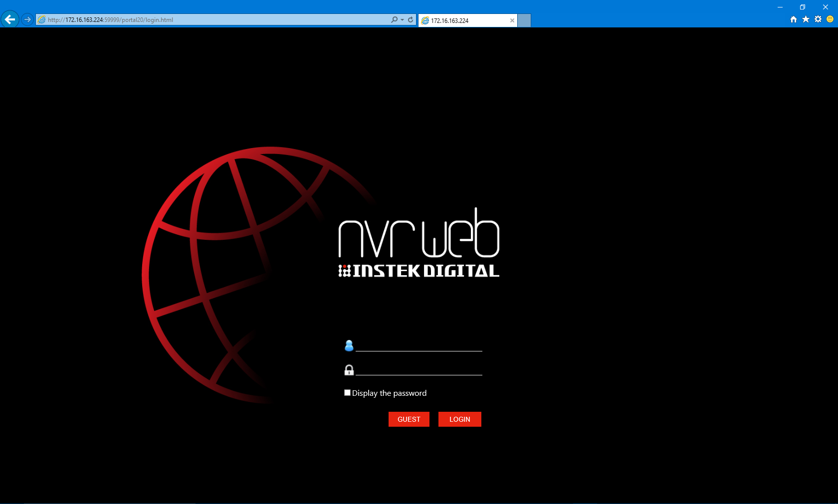838x504 pixels.
Task: Click the smiley feedback icon
Action: (x=830, y=19)
